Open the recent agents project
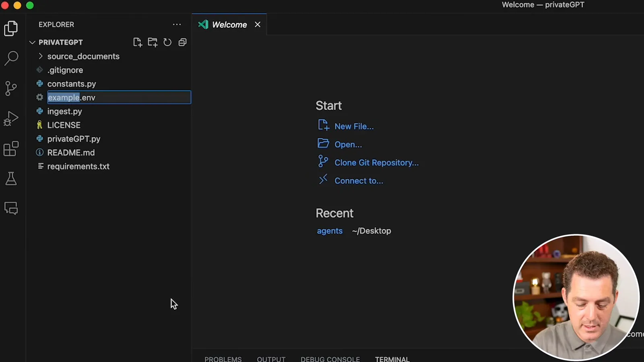Image resolution: width=644 pixels, height=362 pixels. 330,231
